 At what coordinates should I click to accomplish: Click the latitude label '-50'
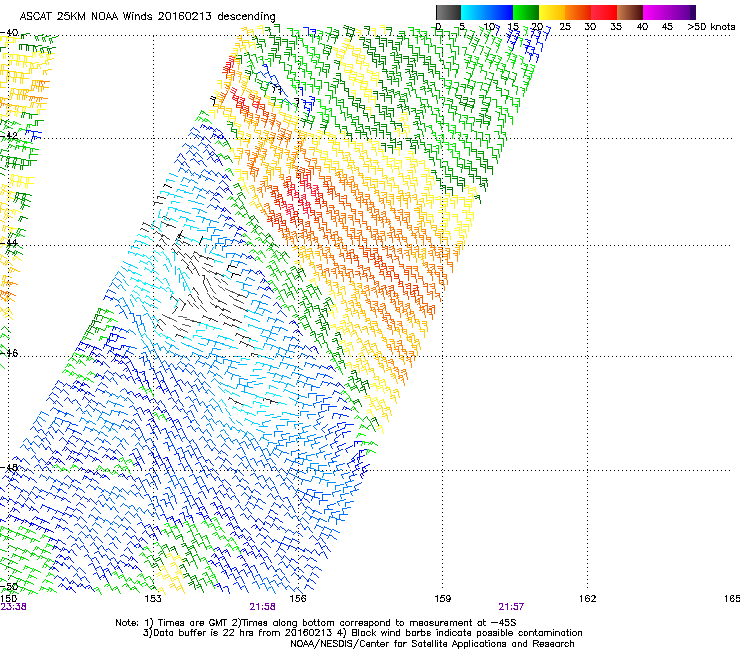tap(9, 586)
